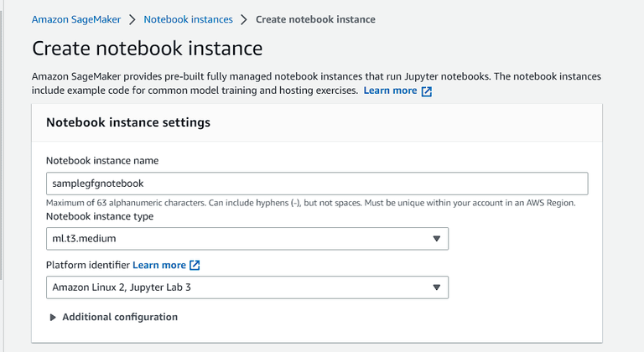Navigate to Notebook instances breadcrumb

coord(188,19)
